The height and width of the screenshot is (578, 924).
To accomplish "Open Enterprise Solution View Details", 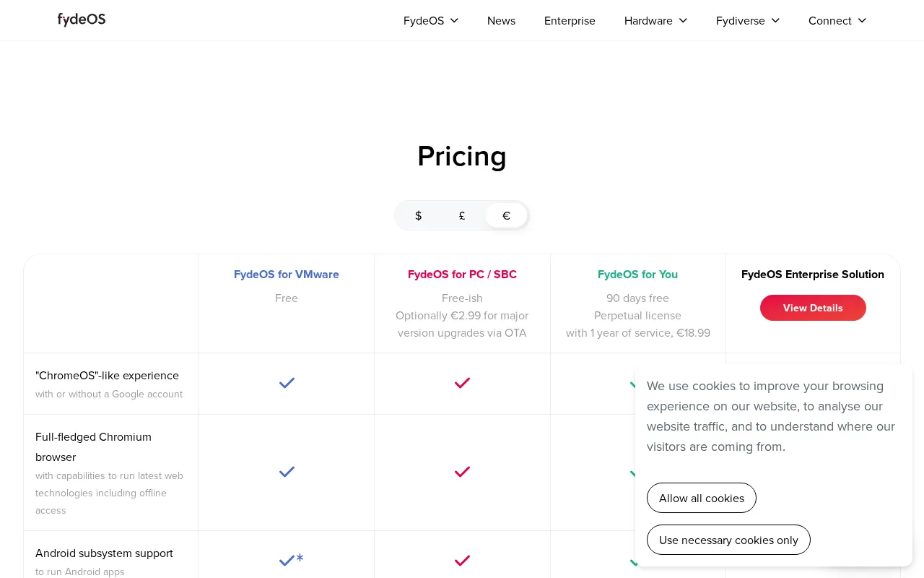I will 813,308.
